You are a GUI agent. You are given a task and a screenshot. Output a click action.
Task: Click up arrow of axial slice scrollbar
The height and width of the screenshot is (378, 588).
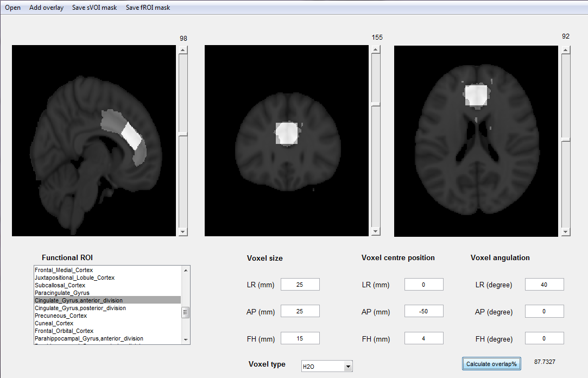click(566, 50)
